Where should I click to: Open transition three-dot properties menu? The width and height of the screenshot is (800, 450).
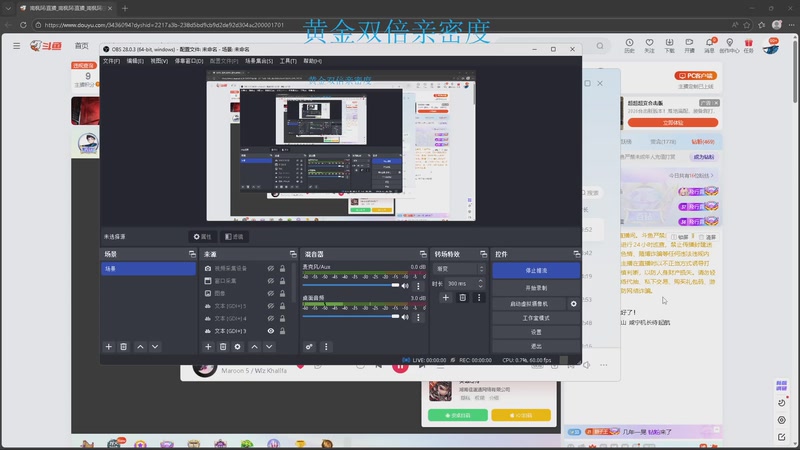tap(479, 297)
